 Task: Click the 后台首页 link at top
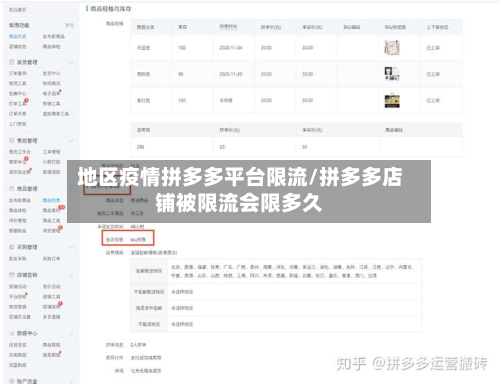17,10
